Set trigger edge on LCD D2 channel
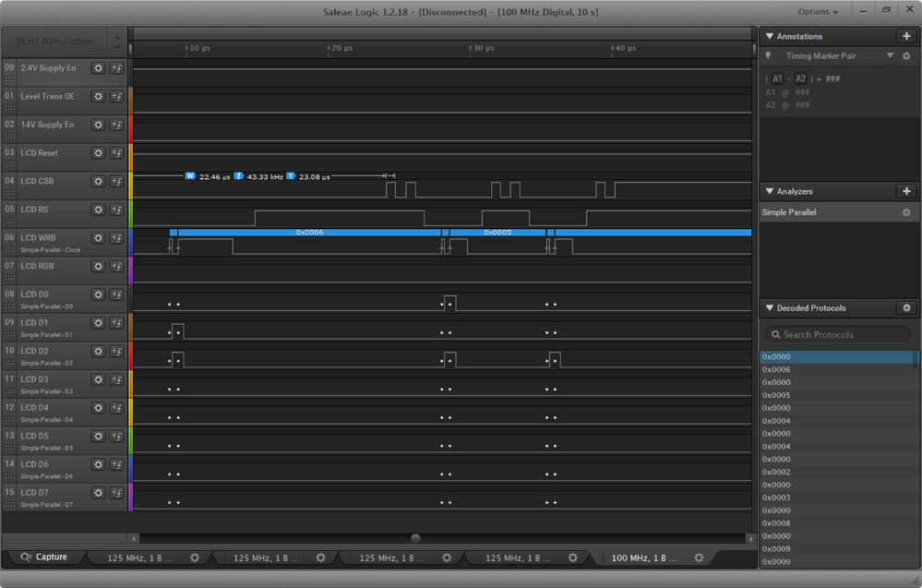 pyautogui.click(x=116, y=351)
